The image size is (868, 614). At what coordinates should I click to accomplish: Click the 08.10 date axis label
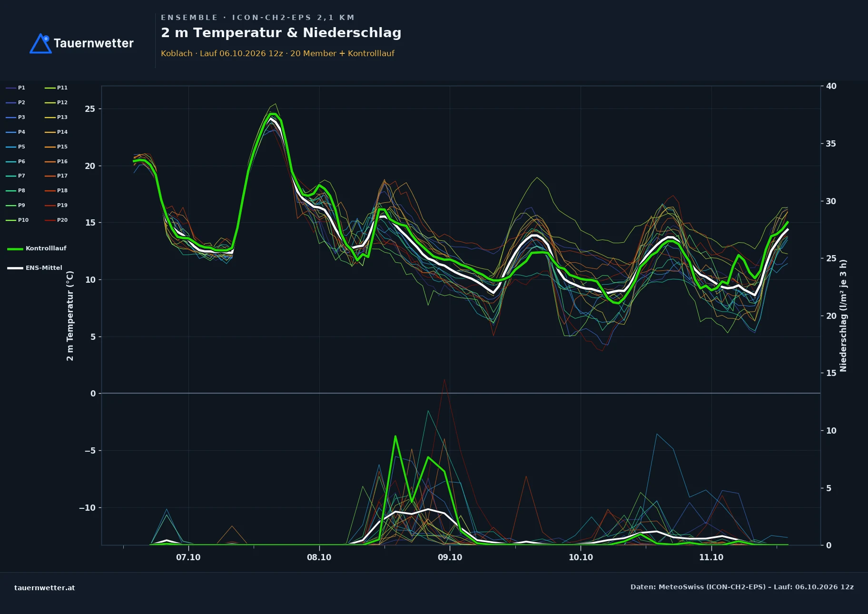click(319, 557)
